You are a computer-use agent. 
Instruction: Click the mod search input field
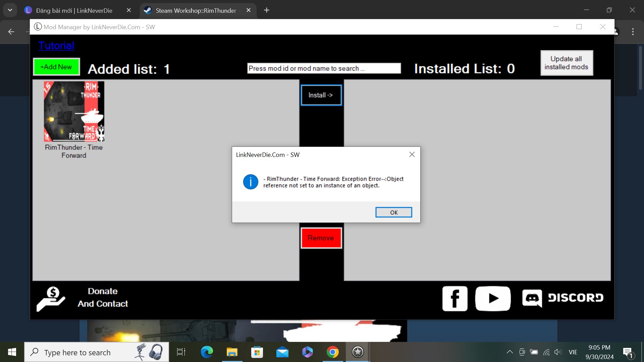pyautogui.click(x=324, y=68)
